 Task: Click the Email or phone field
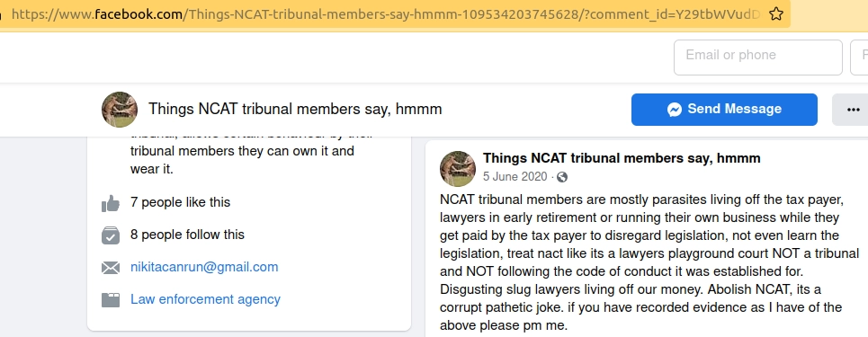758,57
